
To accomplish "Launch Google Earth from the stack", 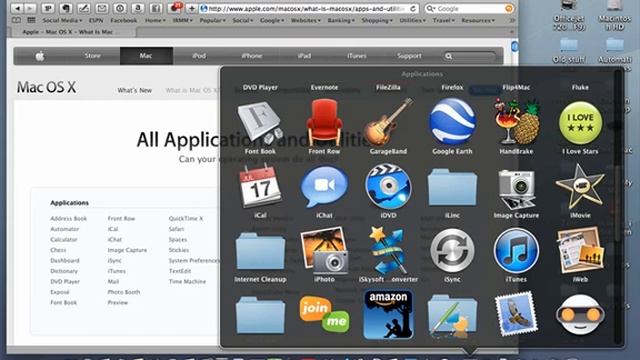I will 452,122.
